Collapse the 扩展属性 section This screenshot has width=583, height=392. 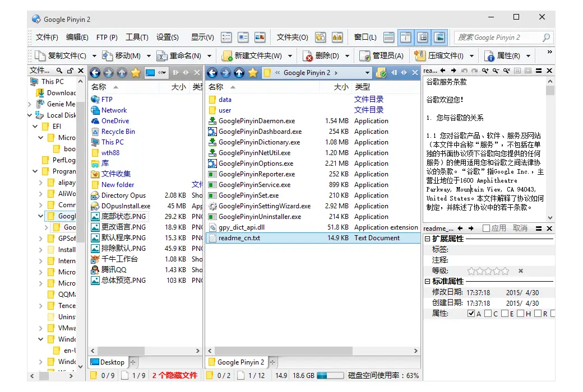428,239
